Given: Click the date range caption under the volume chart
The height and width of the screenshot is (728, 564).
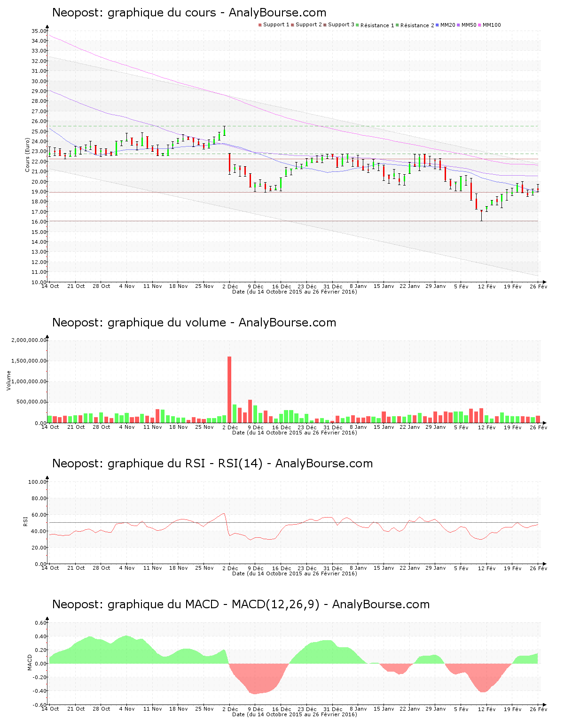Looking at the screenshot, I should click(x=295, y=433).
